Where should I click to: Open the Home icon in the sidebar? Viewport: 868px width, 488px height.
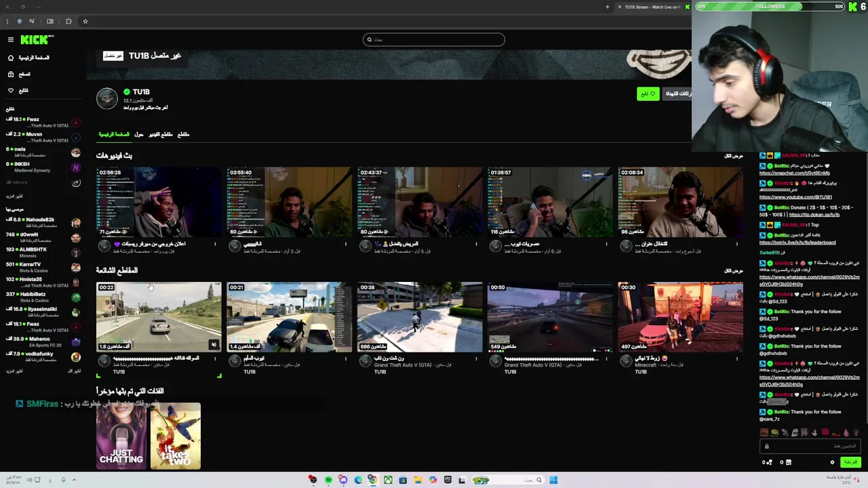click(11, 58)
